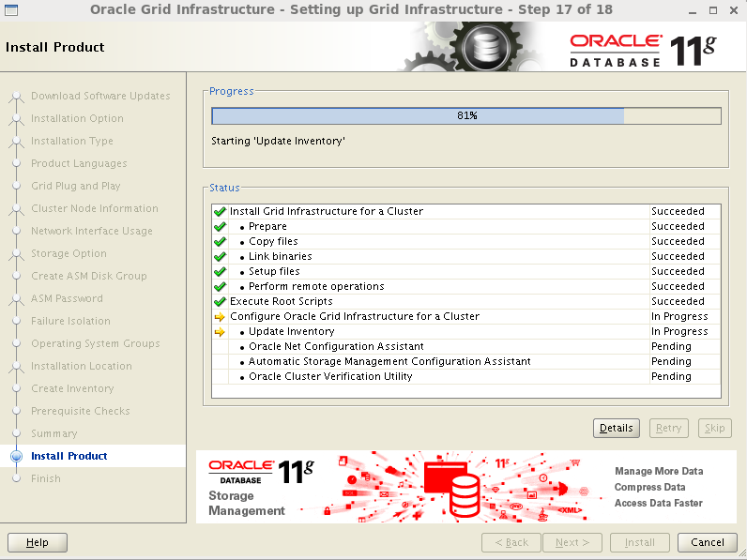747x560 pixels.
Task: Click the 'Update Inventory' row text
Action: point(292,331)
